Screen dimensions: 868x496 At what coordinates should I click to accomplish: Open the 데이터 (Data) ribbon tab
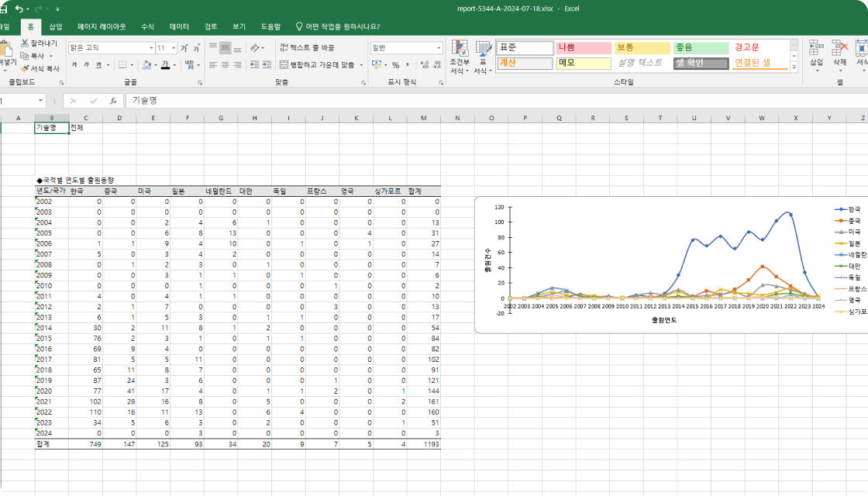179,26
